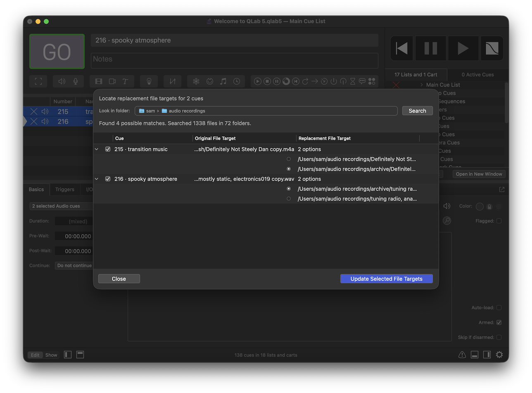
Task: Add a Video cue with the filmstrip icon
Action: tap(99, 81)
